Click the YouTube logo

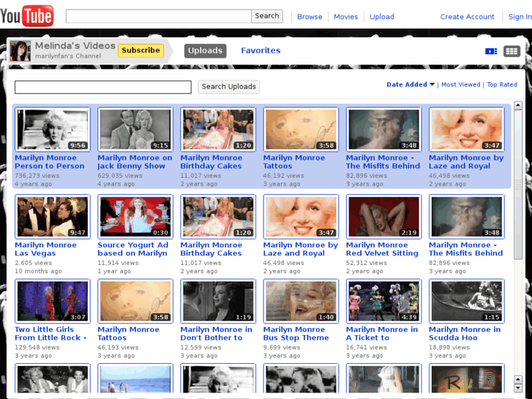[27, 15]
